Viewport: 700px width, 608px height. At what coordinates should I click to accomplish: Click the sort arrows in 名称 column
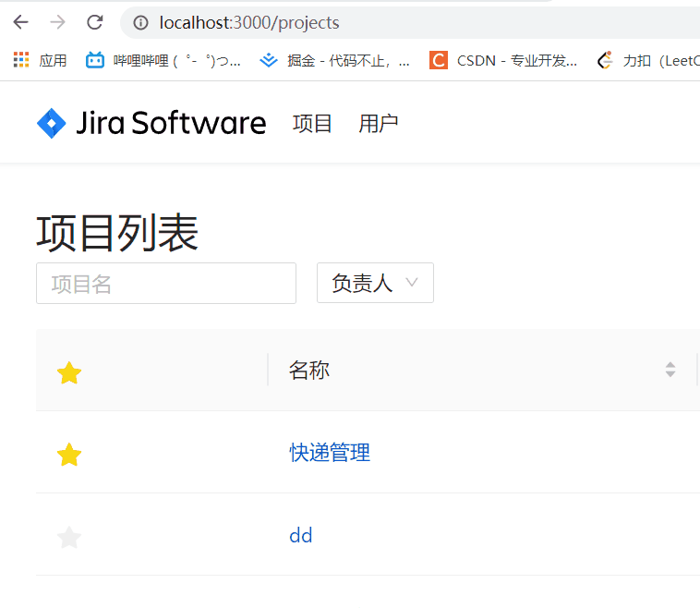coord(670,370)
